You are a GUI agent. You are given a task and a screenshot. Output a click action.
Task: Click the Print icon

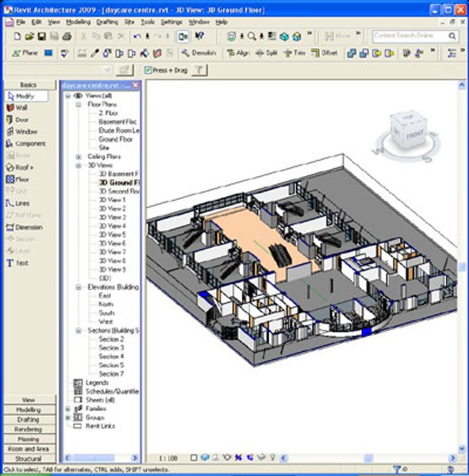click(67, 36)
